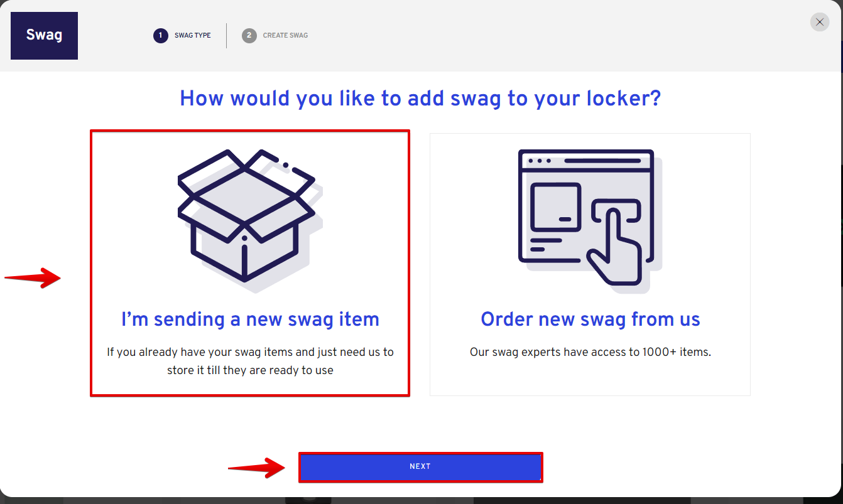
Task: Close the swag dialog with X icon
Action: (x=820, y=22)
